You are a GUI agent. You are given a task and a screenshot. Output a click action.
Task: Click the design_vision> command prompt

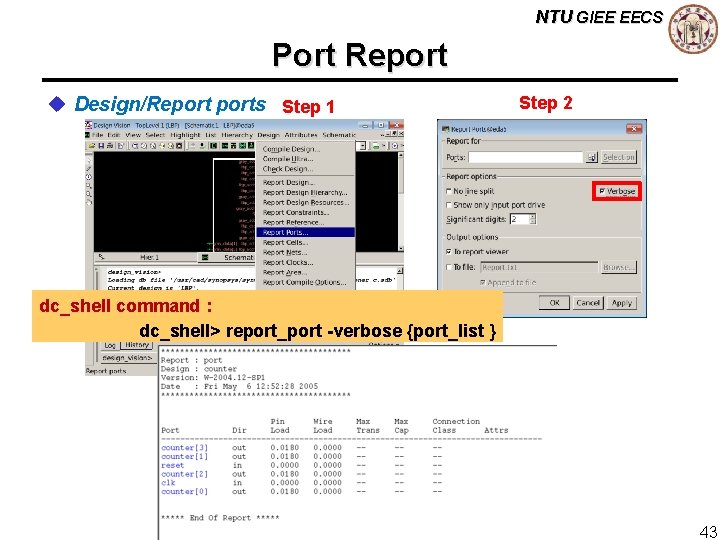[127, 358]
